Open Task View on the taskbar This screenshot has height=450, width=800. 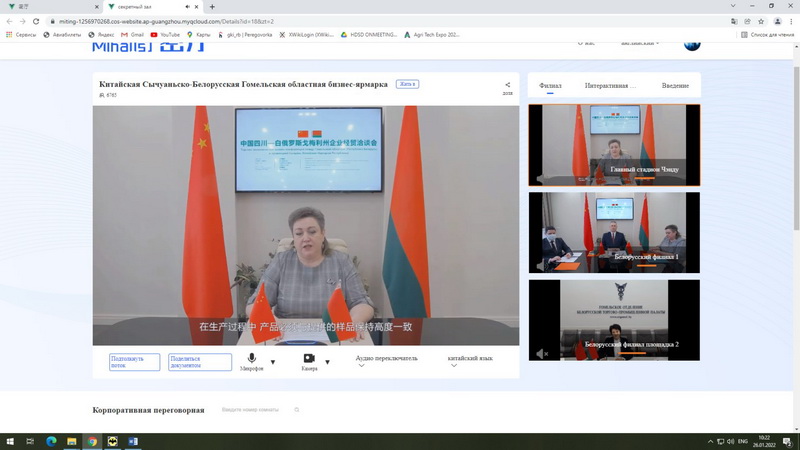[30, 441]
